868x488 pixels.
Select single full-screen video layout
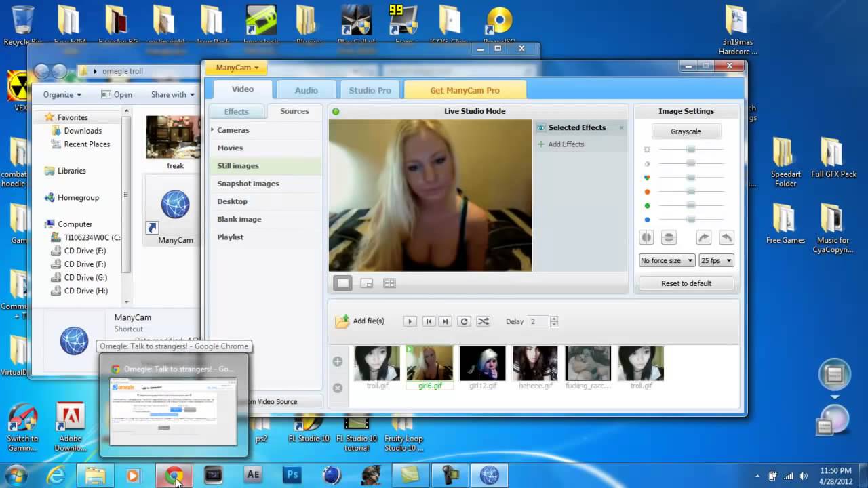342,283
